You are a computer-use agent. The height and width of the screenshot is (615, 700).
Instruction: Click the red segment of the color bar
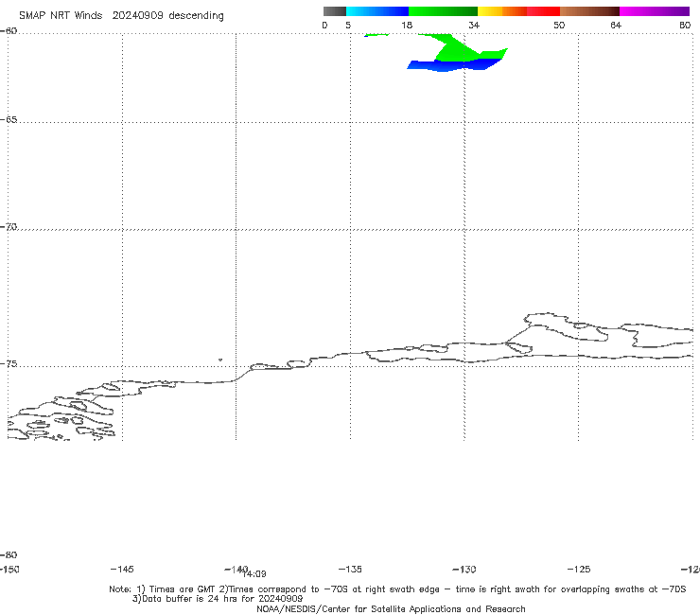pyautogui.click(x=543, y=11)
